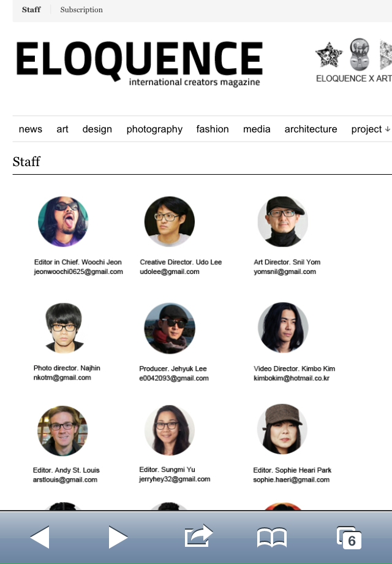Expand the project dropdown arrow
392x564 pixels.
[x=387, y=129]
